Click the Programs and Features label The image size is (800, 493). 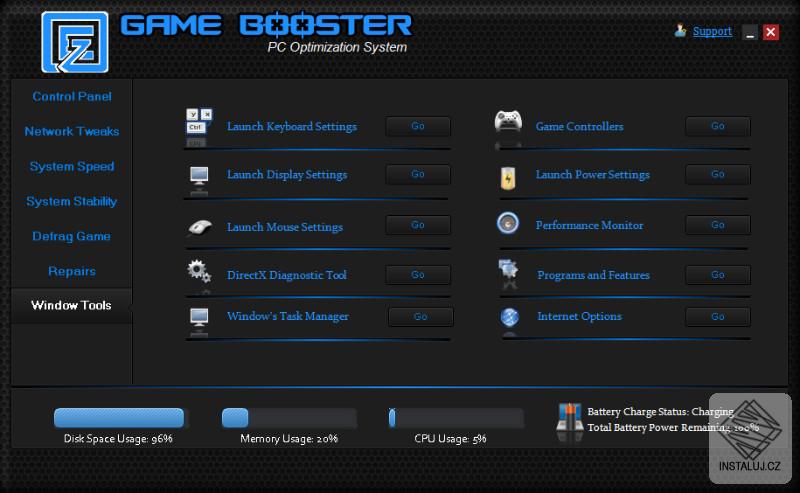coord(593,275)
